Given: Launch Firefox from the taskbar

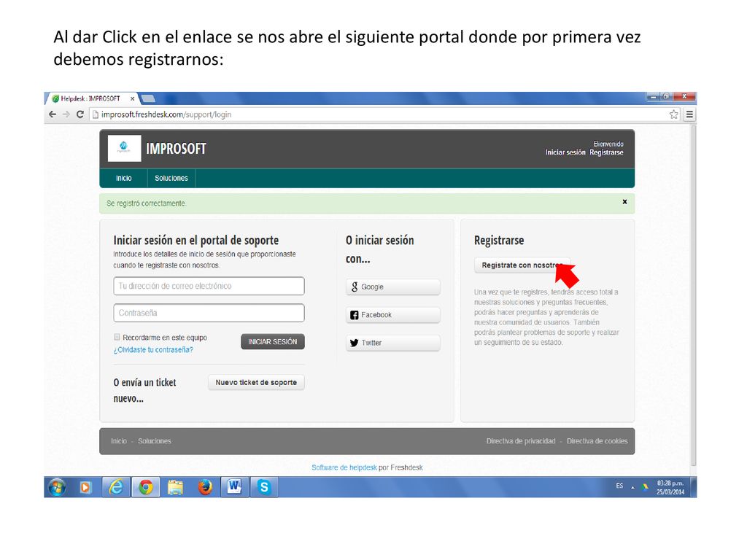Looking at the screenshot, I should point(205,487).
